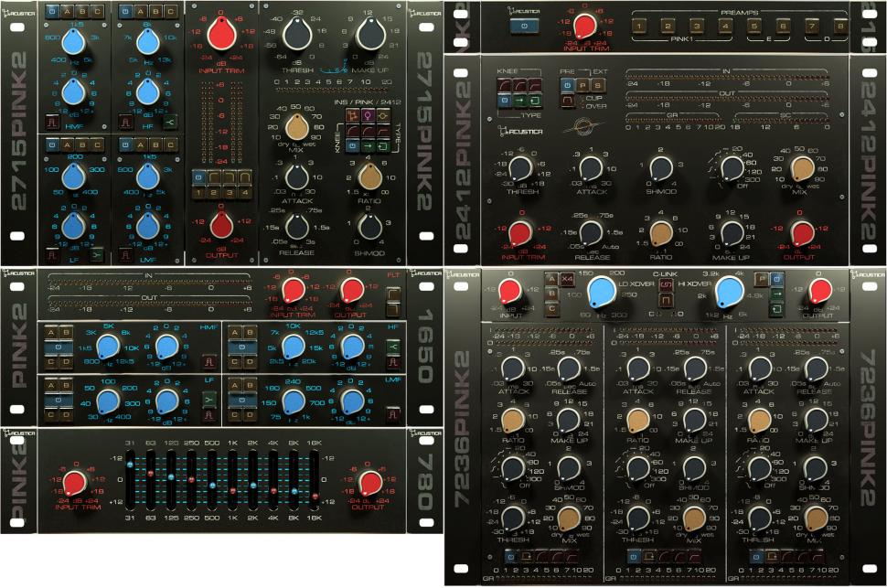Click the 2412 mode icon in 2715 compressor
The width and height of the screenshot is (887, 588).
click(383, 116)
